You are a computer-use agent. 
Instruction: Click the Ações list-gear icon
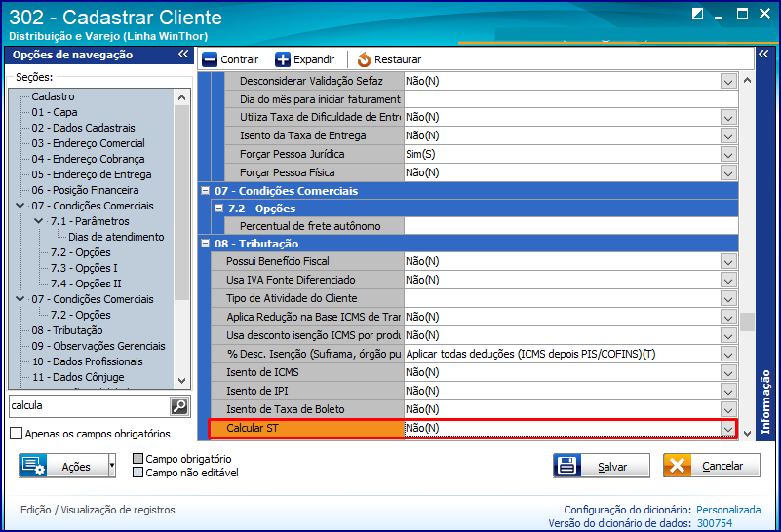click(33, 466)
